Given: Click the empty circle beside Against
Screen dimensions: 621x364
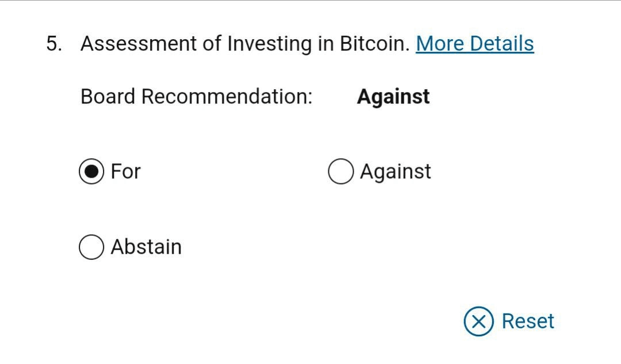Looking at the screenshot, I should click(340, 171).
